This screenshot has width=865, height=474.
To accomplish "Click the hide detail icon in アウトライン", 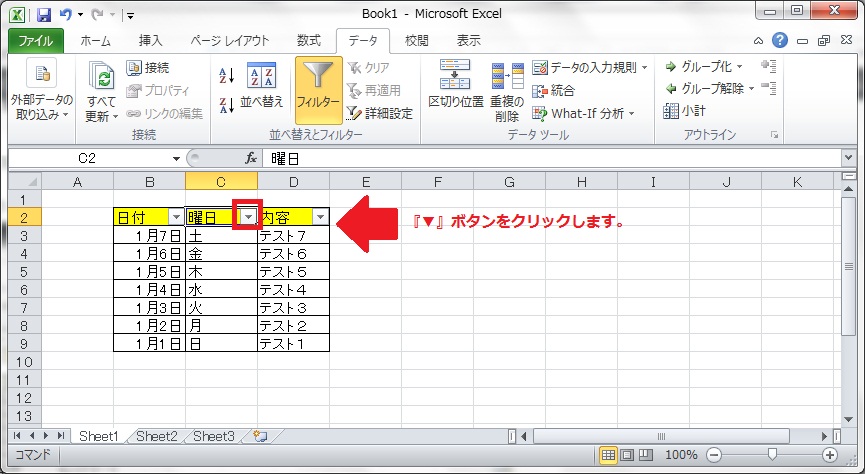I will (x=768, y=88).
